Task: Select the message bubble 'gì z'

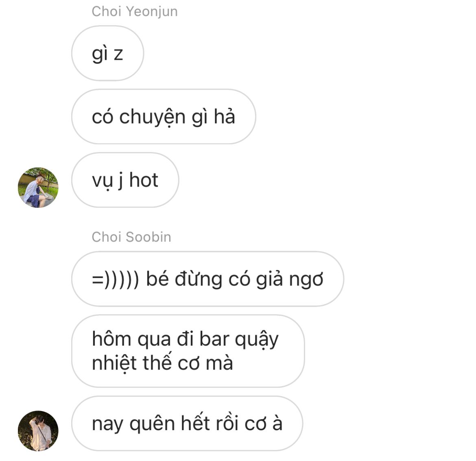Action: coord(107,53)
